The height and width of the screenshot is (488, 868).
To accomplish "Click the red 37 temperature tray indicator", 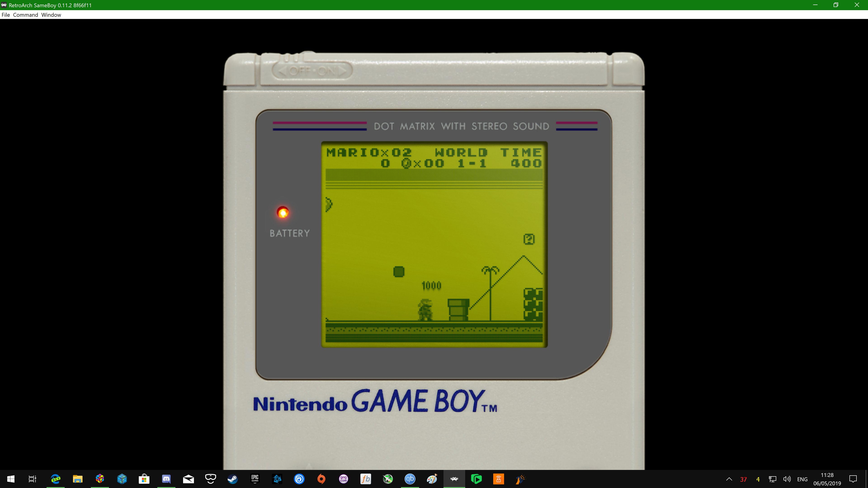I will pyautogui.click(x=743, y=479).
